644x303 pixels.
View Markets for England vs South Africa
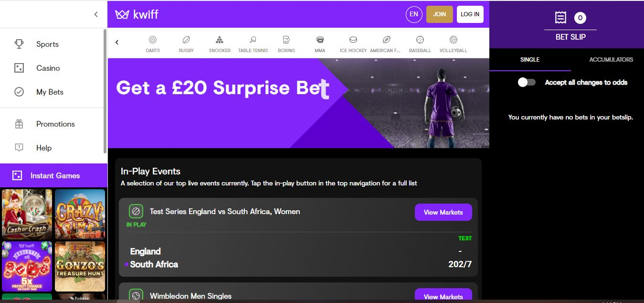(443, 212)
